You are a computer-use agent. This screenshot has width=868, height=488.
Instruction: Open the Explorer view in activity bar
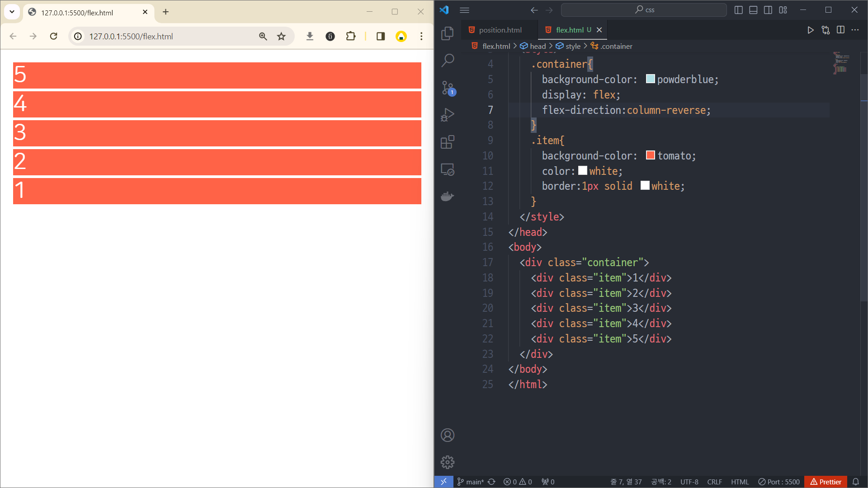point(447,33)
